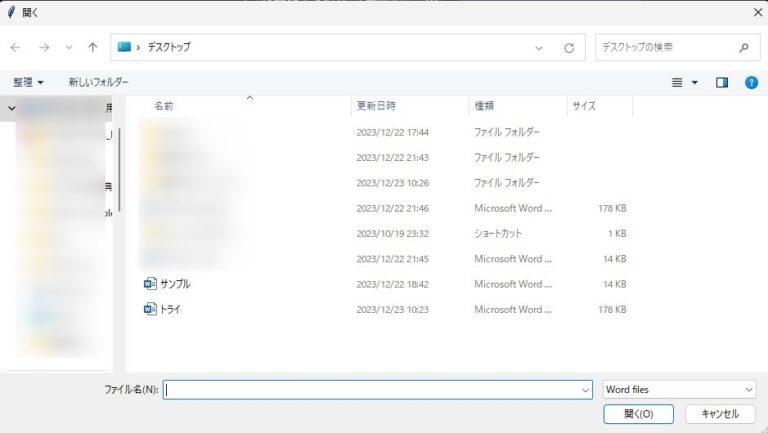Image resolution: width=768 pixels, height=433 pixels.
Task: Click the search magnifier icon
Action: pos(742,47)
